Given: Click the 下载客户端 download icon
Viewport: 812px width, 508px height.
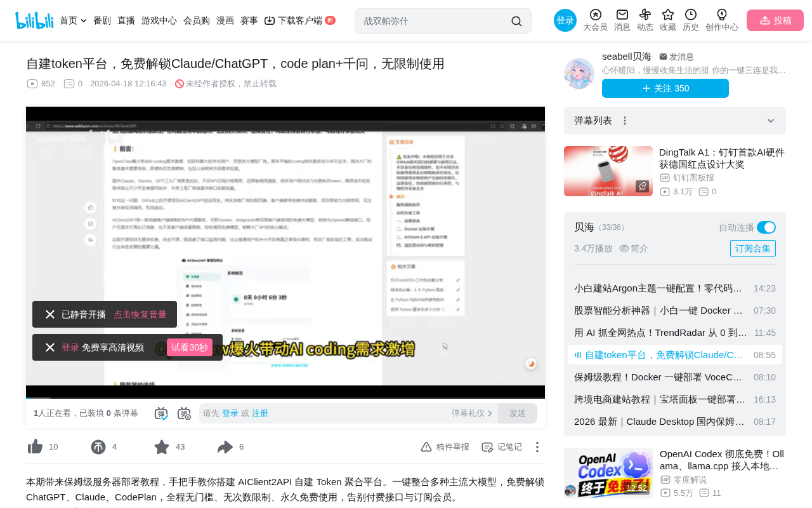Looking at the screenshot, I should [270, 20].
